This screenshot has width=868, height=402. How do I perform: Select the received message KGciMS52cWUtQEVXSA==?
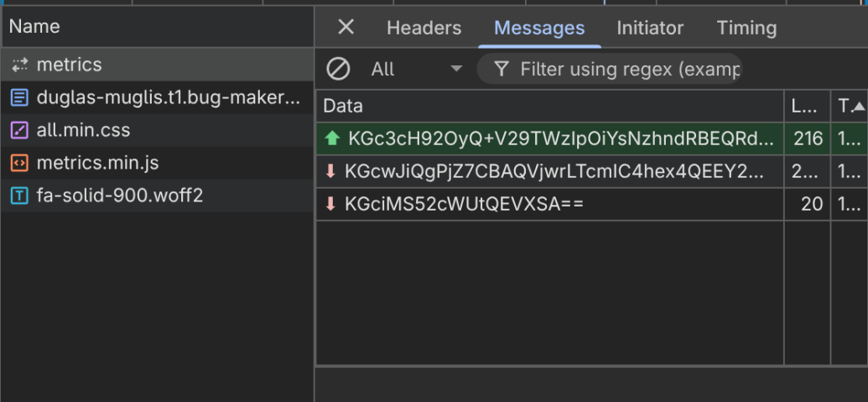point(592,204)
